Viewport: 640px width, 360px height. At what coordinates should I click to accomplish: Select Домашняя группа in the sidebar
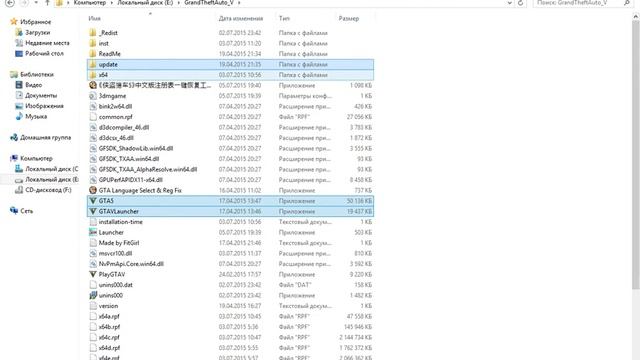click(41, 138)
